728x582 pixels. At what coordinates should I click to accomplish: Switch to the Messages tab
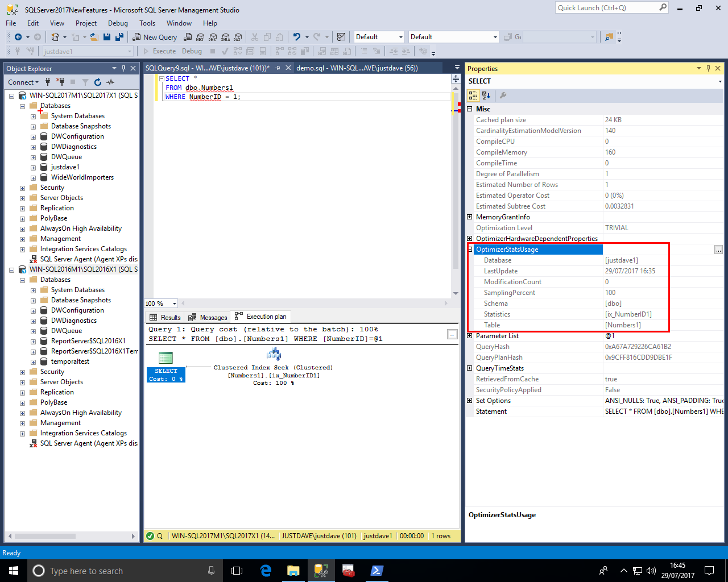coord(208,317)
